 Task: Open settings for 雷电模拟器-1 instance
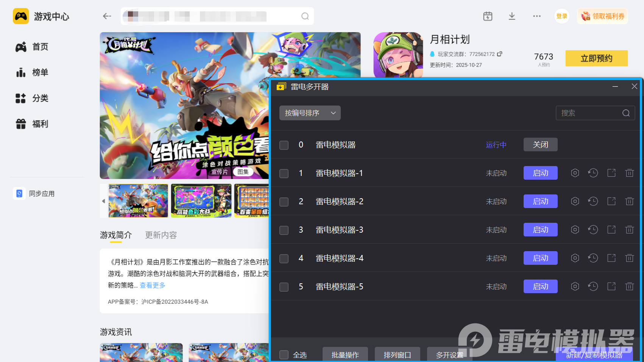[x=575, y=173]
